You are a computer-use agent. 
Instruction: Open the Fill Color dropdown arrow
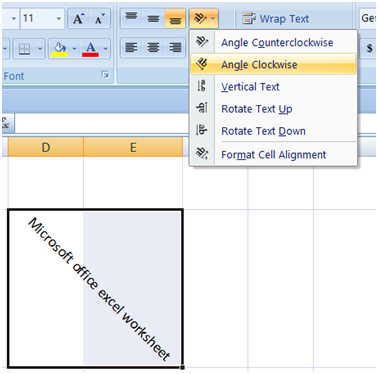74,49
